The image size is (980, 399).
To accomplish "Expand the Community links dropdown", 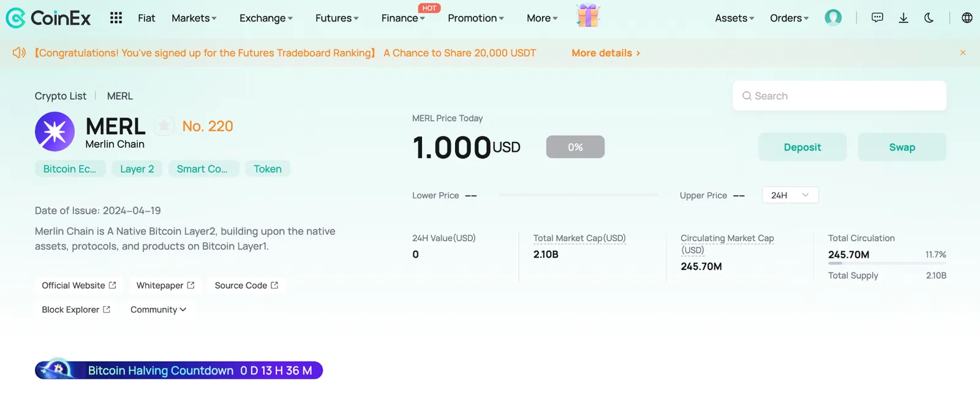I will pos(158,310).
